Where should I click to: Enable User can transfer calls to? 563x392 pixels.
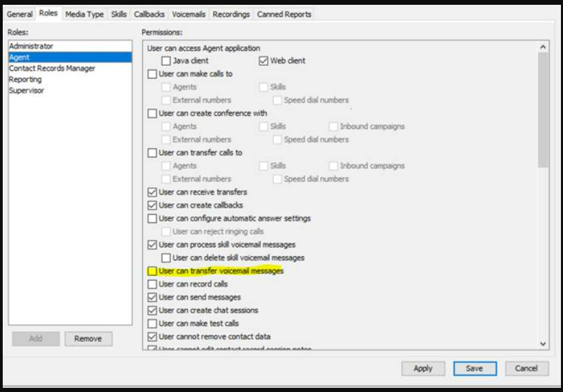[152, 153]
